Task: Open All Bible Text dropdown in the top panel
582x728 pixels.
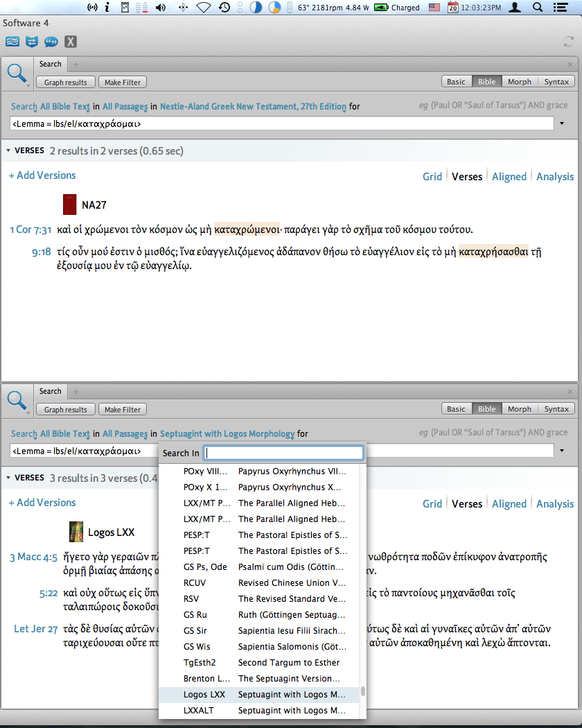Action: (65, 106)
